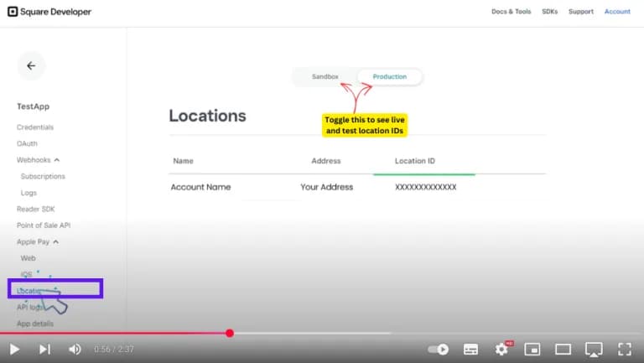Mute the video volume
The image size is (644, 363).
click(75, 349)
